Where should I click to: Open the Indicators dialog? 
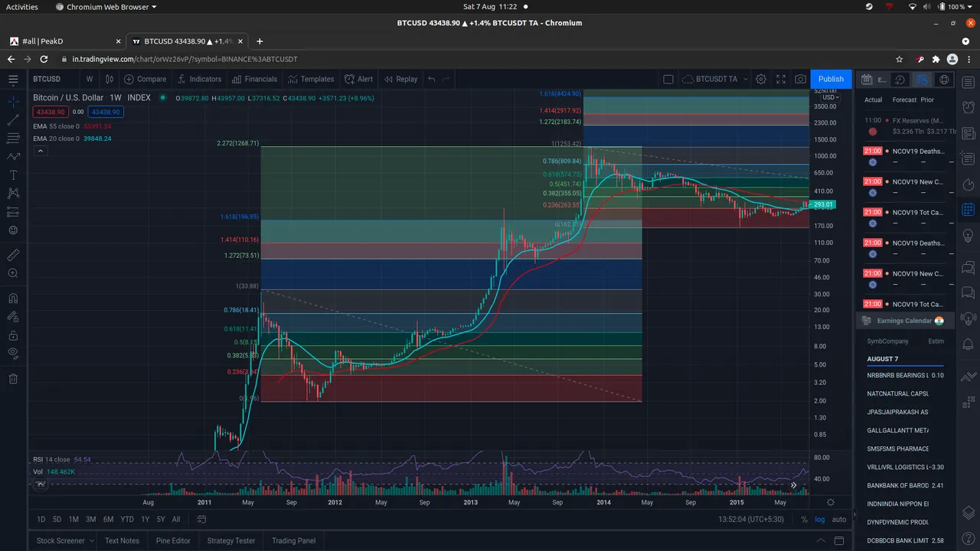199,79
